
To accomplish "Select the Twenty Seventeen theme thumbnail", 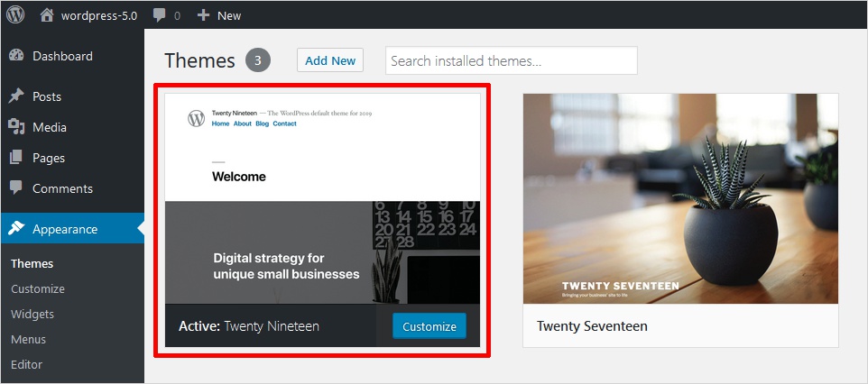I will click(680, 198).
